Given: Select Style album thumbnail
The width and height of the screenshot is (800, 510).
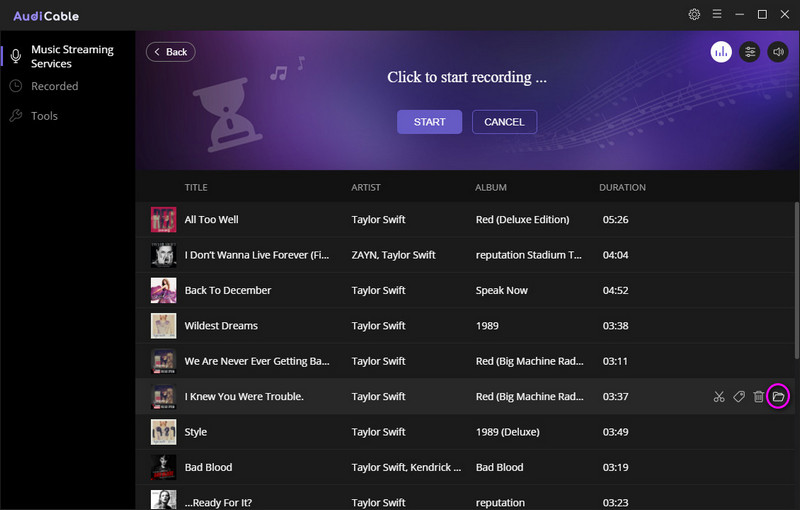Looking at the screenshot, I should pos(163,432).
